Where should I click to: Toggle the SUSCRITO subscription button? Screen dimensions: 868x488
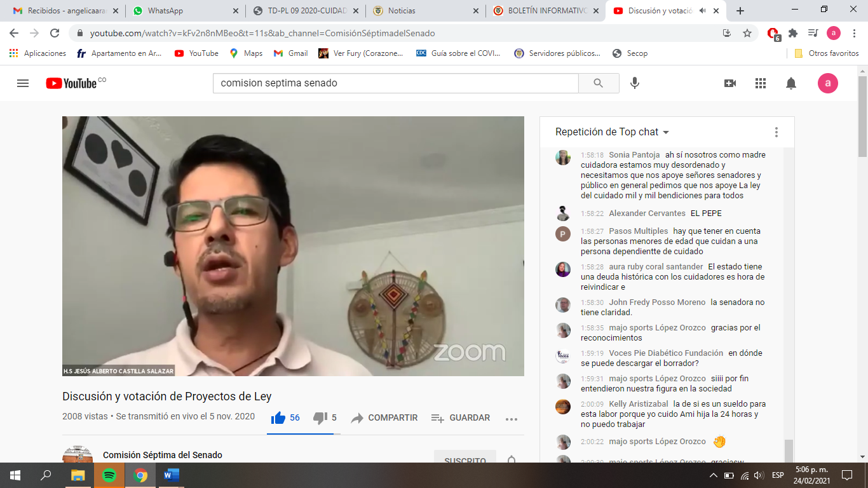[465, 459]
